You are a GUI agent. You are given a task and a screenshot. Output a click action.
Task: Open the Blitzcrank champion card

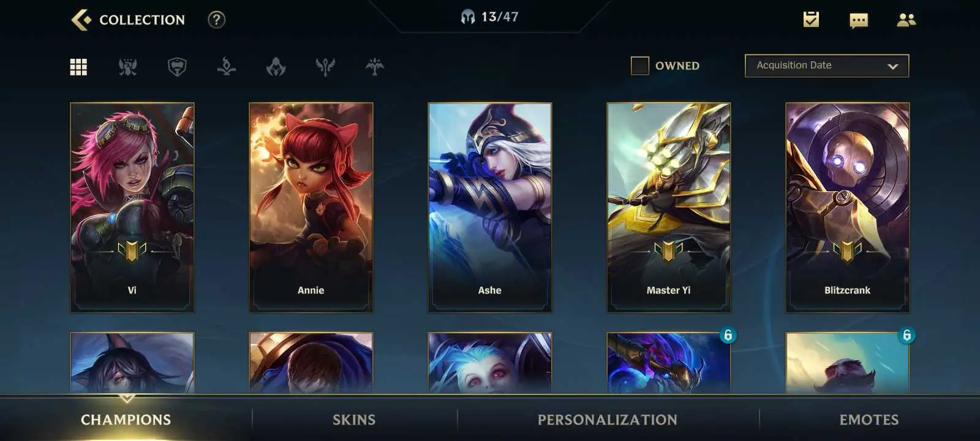coord(848,207)
